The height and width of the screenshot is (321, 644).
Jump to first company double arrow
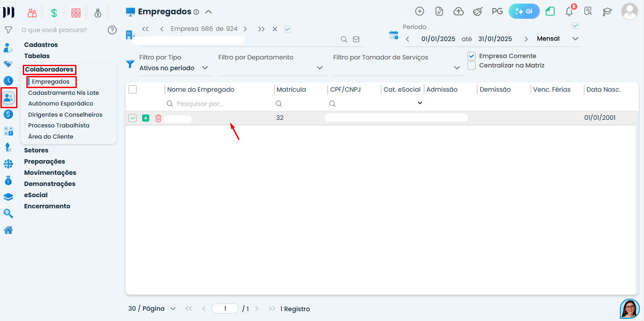pos(145,29)
